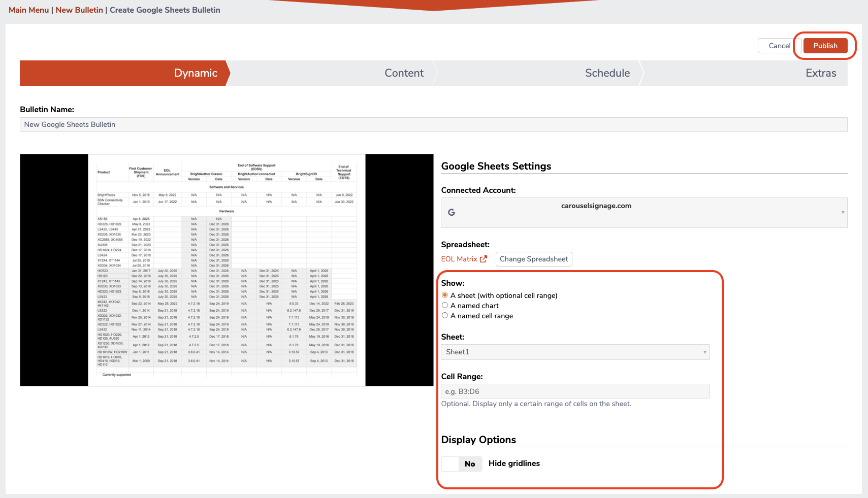Click the 'Display Options' heading
The width and height of the screenshot is (868, 498).
(478, 440)
